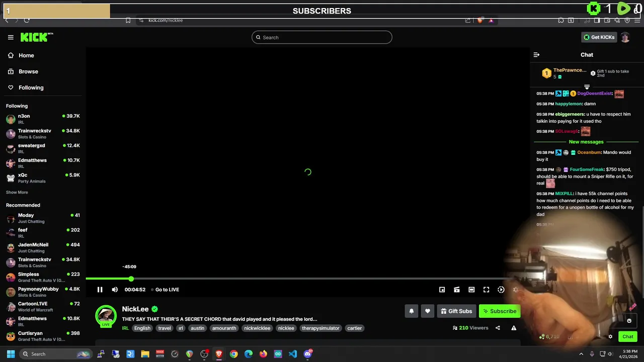Open Brave Leo AI sparkle icon

(617, 20)
